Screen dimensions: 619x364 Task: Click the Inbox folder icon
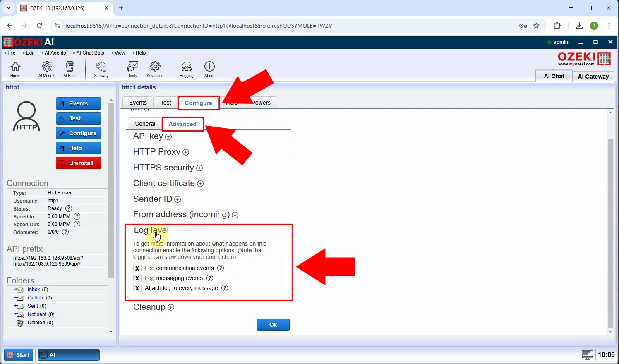19,290
